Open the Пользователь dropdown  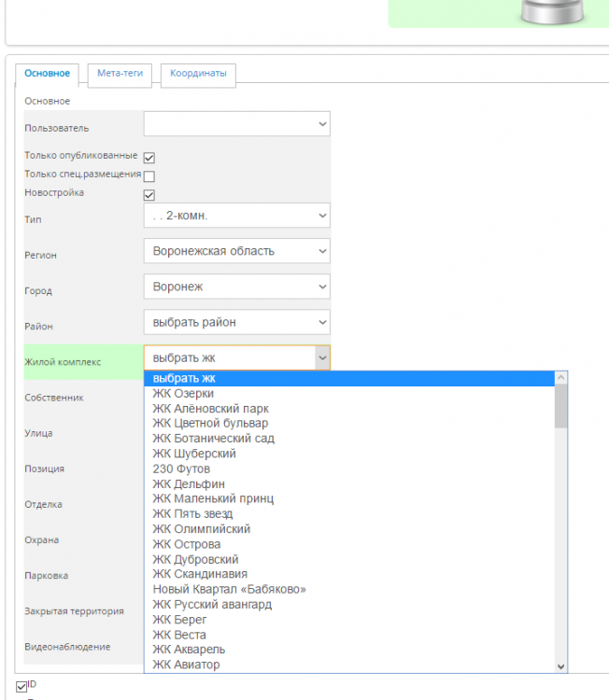(236, 123)
